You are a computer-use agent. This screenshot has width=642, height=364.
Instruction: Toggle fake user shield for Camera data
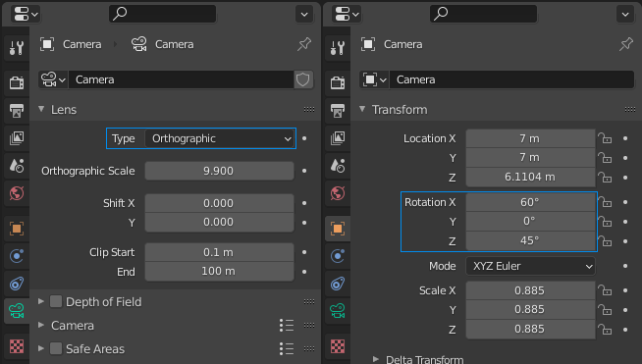[303, 79]
